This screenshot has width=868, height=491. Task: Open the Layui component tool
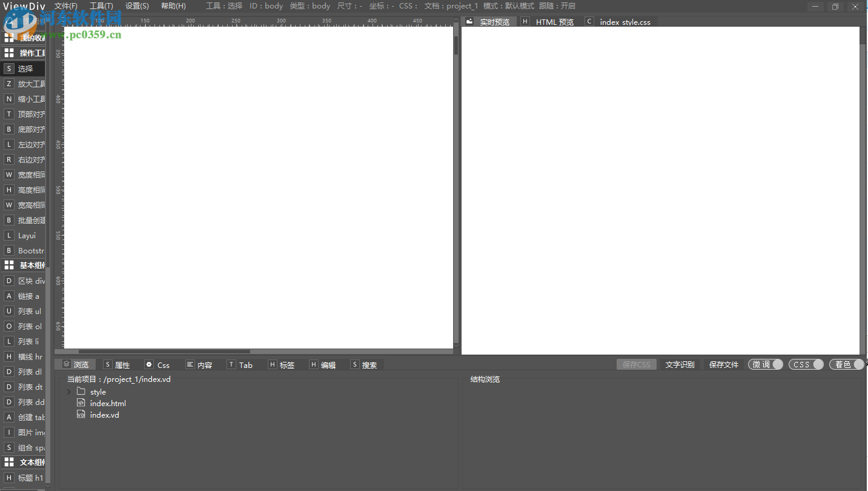pos(23,235)
